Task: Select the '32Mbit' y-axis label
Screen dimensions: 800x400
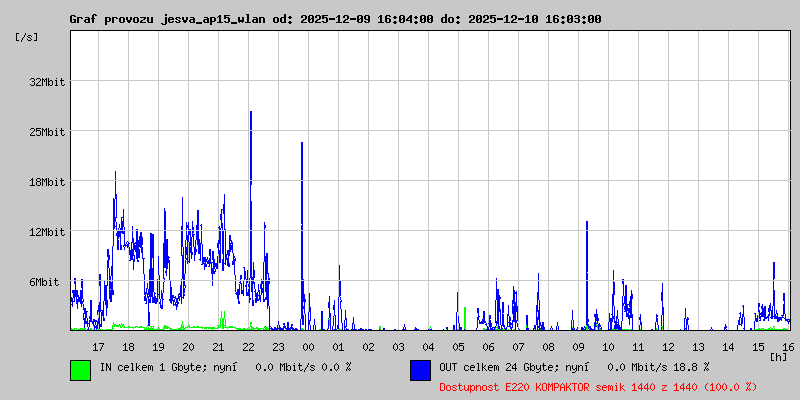Action: coord(47,82)
